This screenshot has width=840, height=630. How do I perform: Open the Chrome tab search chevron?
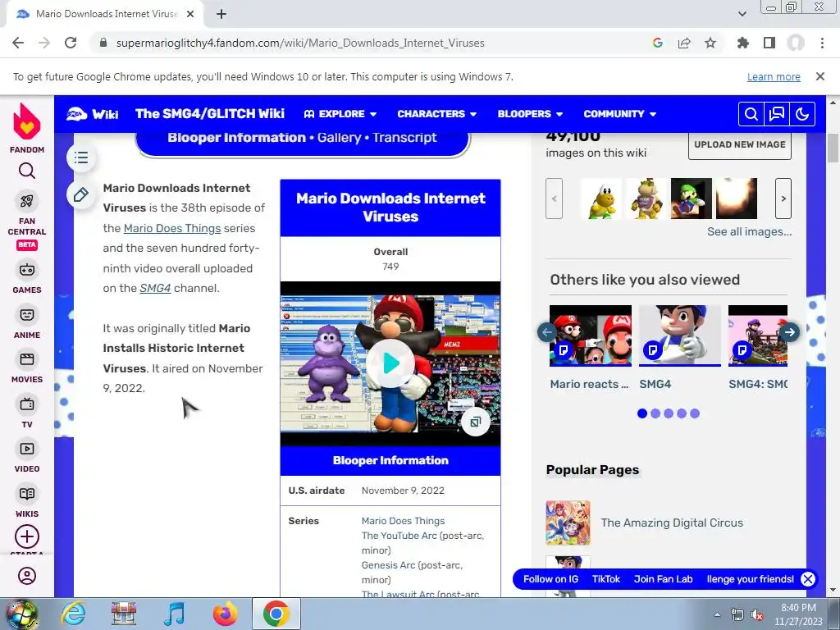742,14
